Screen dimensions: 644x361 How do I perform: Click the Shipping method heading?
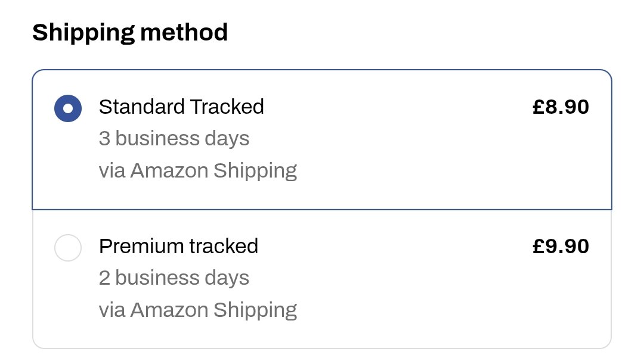(x=130, y=32)
